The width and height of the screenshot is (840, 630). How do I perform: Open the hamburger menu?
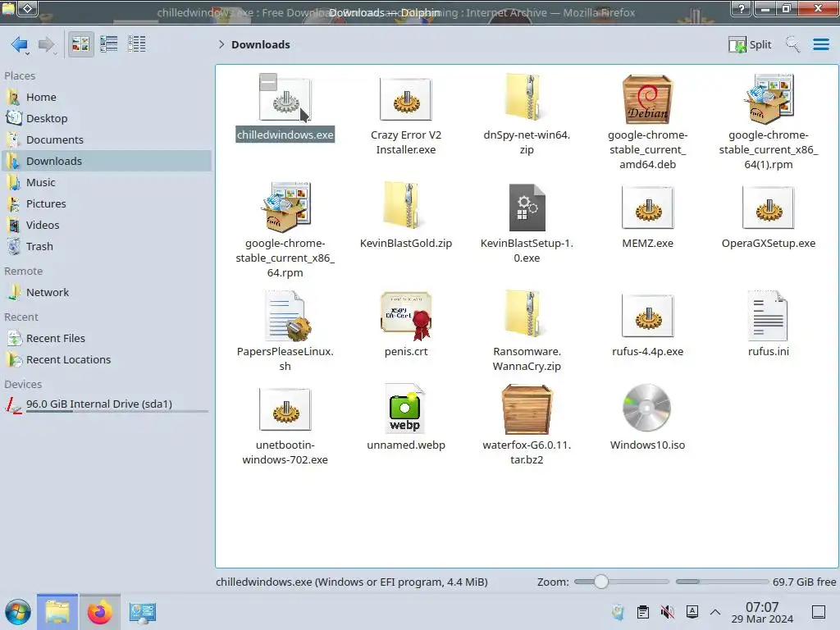(820, 44)
